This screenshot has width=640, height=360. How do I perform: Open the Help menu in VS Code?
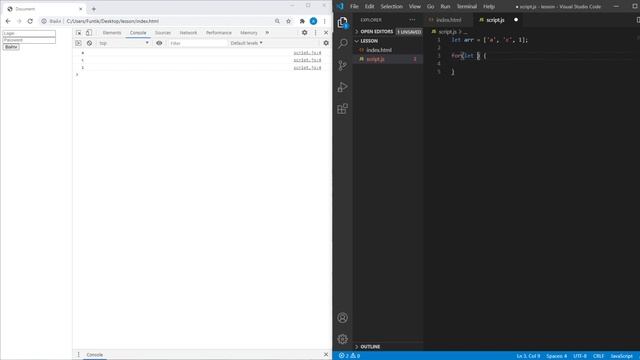coord(489,7)
